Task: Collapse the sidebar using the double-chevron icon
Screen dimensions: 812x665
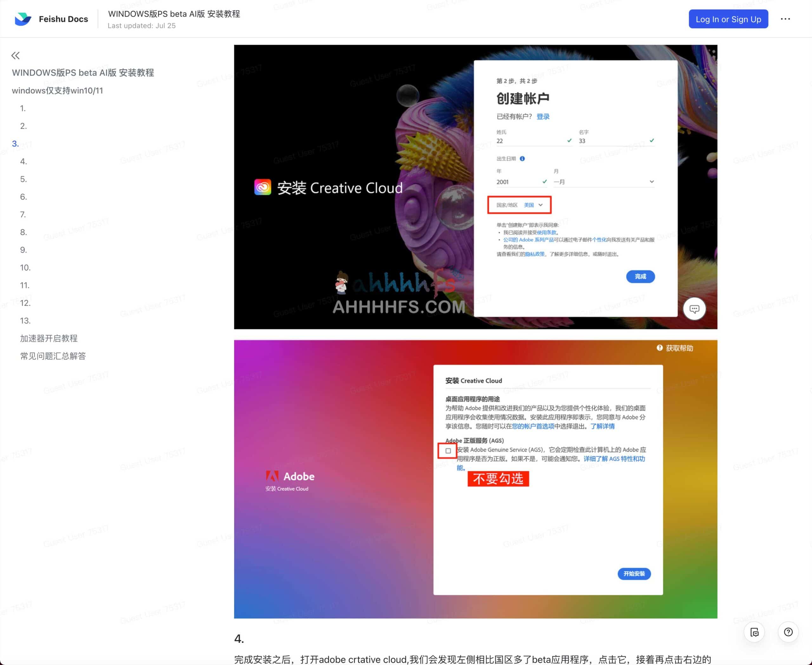Action: 15,56
